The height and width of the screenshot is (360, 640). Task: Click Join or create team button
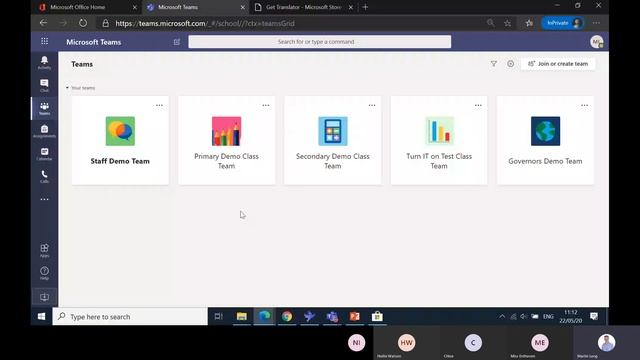[x=558, y=64]
